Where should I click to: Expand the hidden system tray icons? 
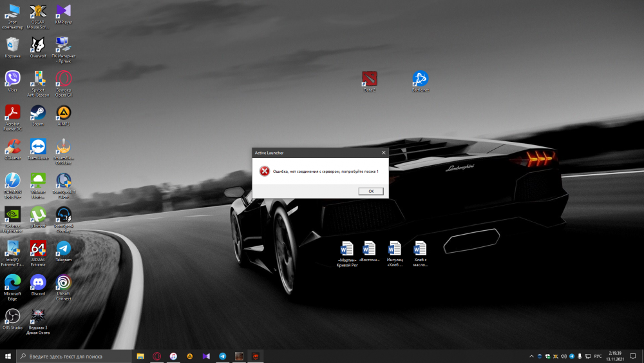pyautogui.click(x=531, y=356)
